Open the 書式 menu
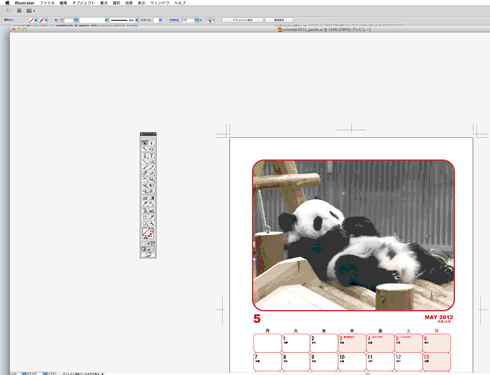The image size is (490, 375). coord(104,3)
